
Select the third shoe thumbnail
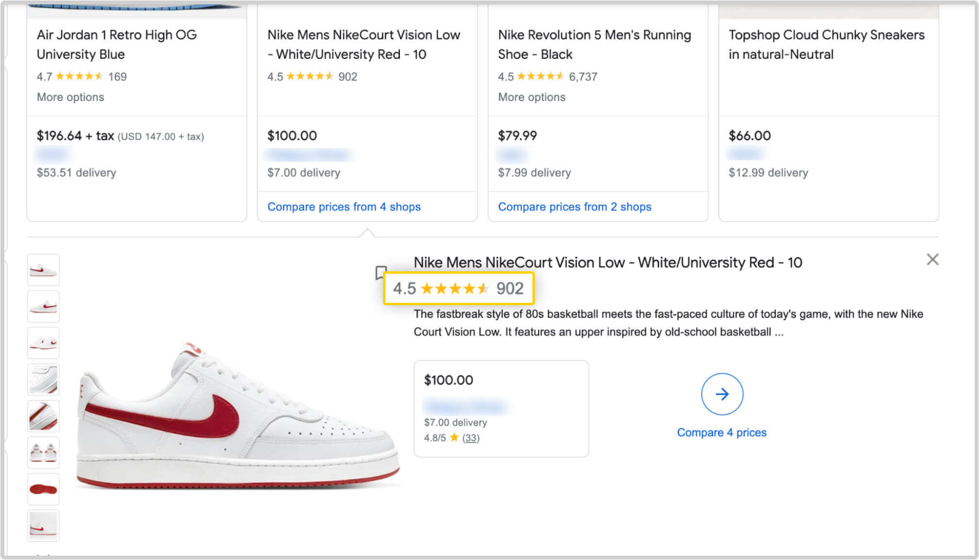43,343
